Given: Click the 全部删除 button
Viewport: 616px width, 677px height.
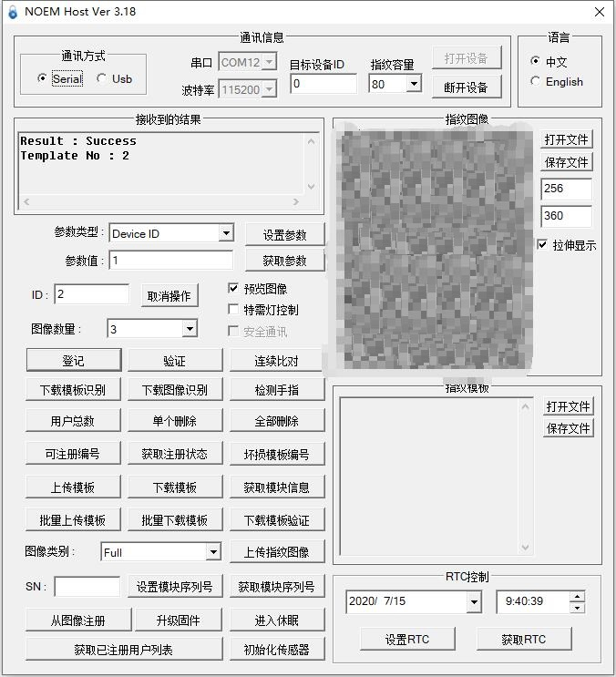Looking at the screenshot, I should 277,421.
